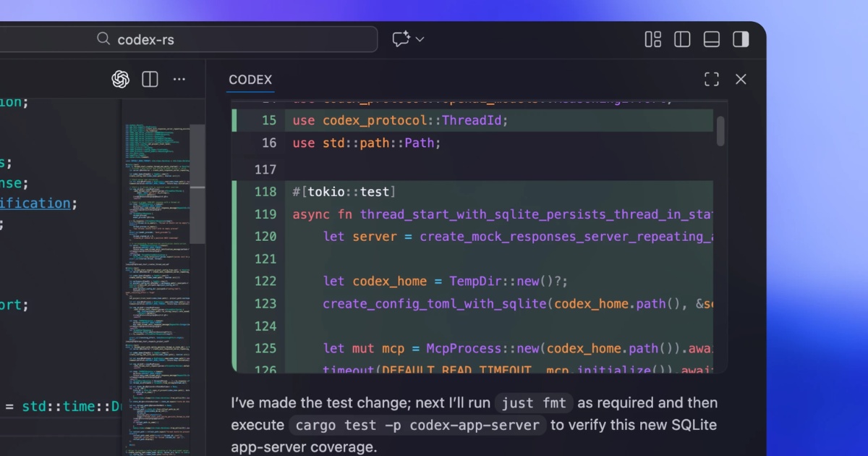Split the editor right
This screenshot has height=456, width=868.
click(x=150, y=80)
